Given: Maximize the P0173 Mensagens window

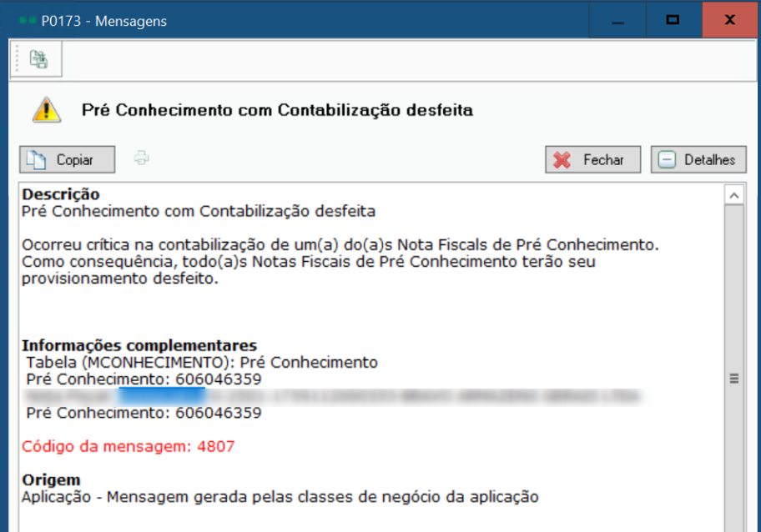Looking at the screenshot, I should click(x=673, y=20).
